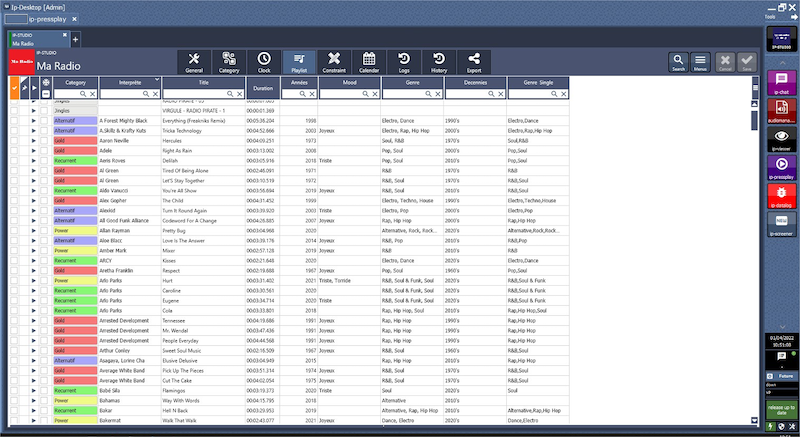
Task: Tick the freeze checkbox of Amber Mark row
Action: [x=44, y=250]
